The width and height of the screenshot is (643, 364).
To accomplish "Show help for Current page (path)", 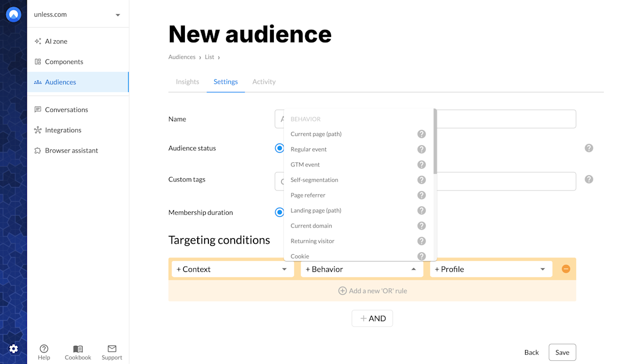I will point(422,134).
